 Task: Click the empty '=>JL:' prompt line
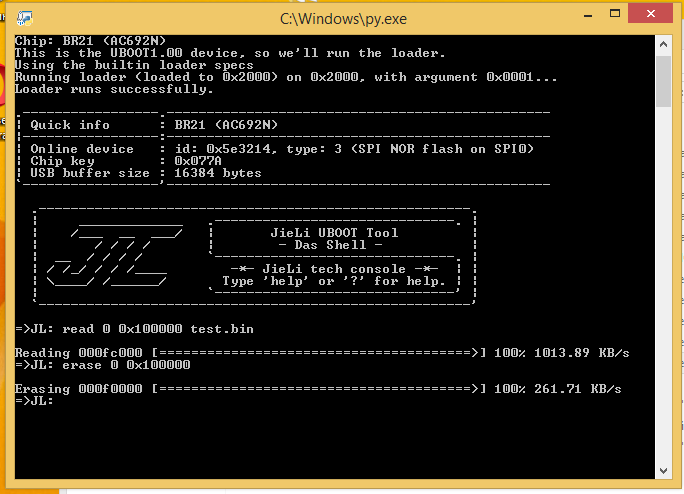tap(34, 401)
